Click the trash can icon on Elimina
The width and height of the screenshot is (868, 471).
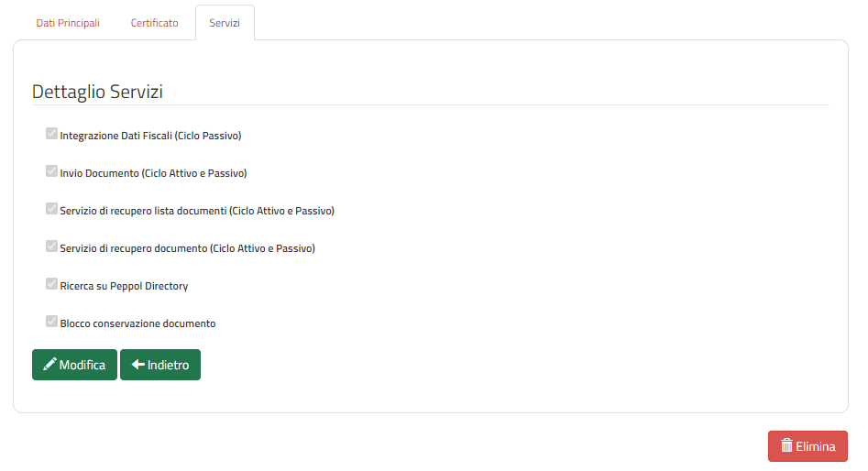click(786, 445)
